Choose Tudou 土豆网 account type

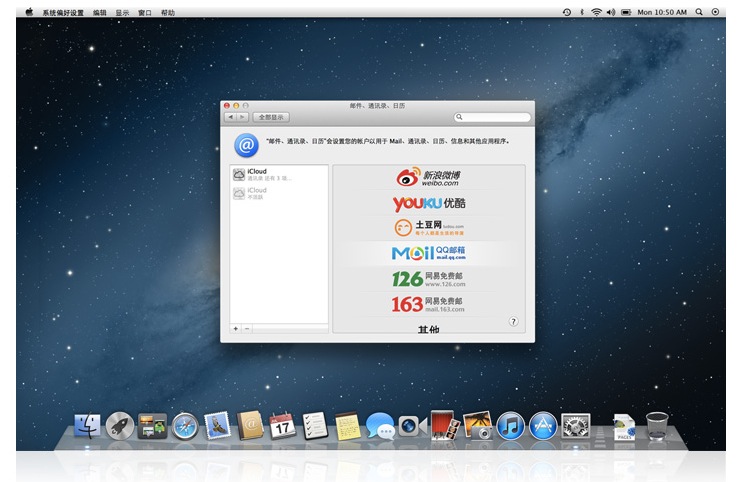[x=429, y=228]
